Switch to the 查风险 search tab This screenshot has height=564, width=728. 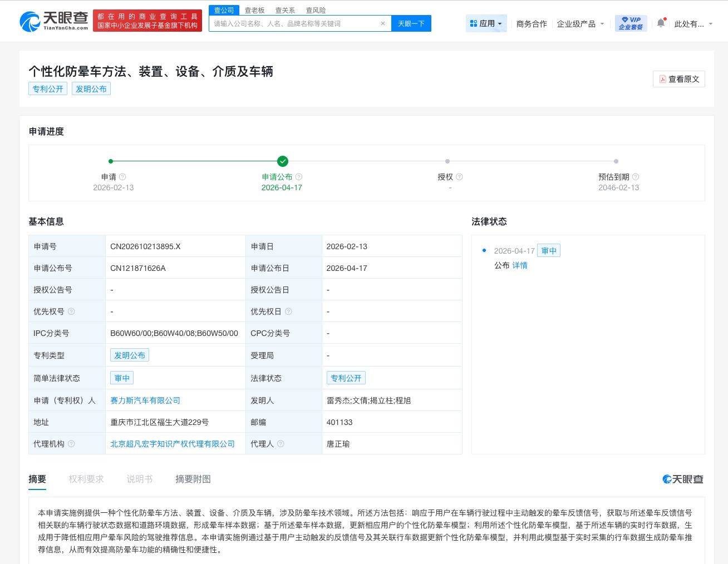click(x=316, y=10)
